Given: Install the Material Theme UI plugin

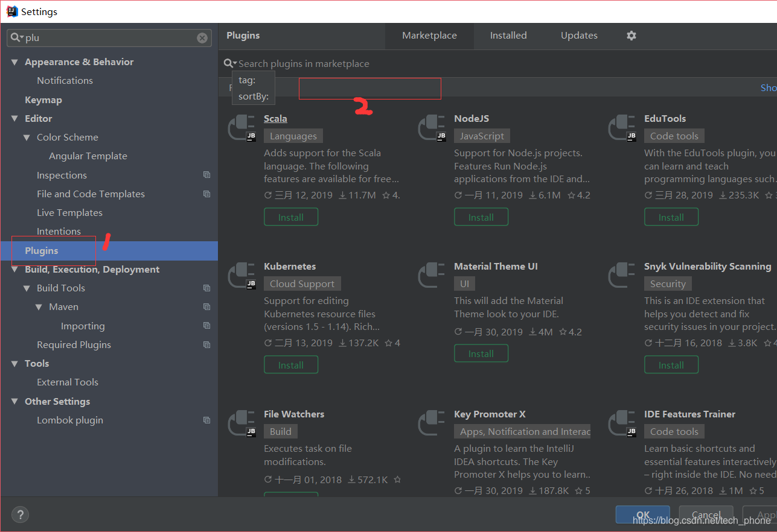Looking at the screenshot, I should pyautogui.click(x=481, y=353).
